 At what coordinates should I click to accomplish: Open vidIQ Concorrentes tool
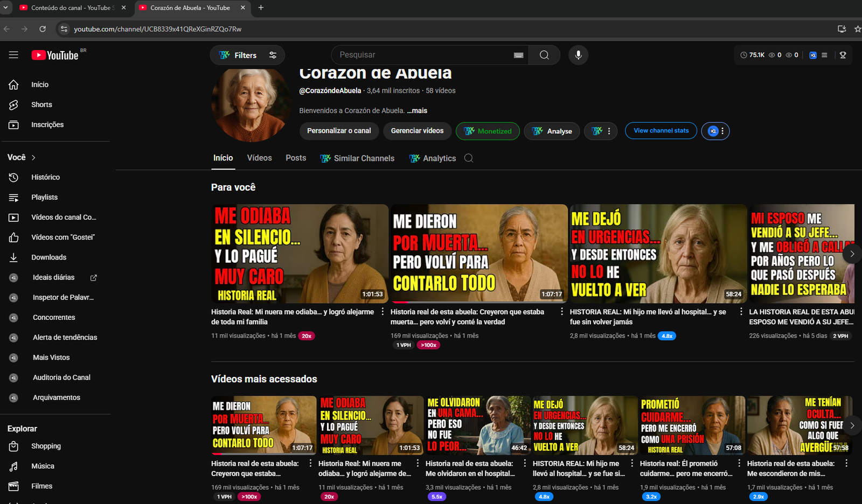(54, 318)
